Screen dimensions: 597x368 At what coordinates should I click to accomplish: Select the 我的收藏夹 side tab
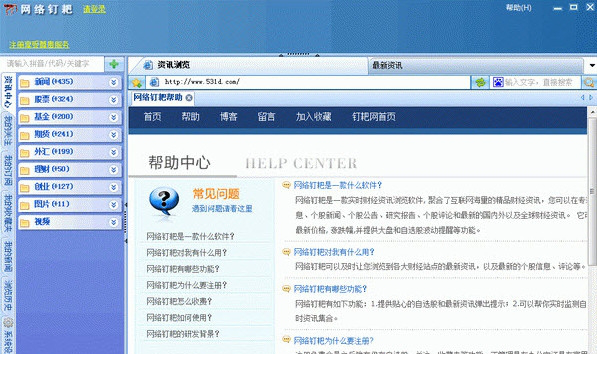[8, 213]
